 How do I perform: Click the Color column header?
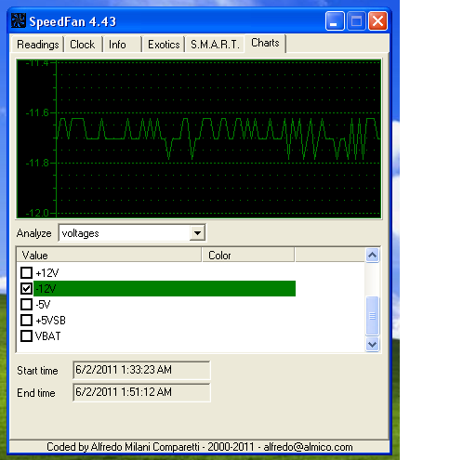point(248,256)
